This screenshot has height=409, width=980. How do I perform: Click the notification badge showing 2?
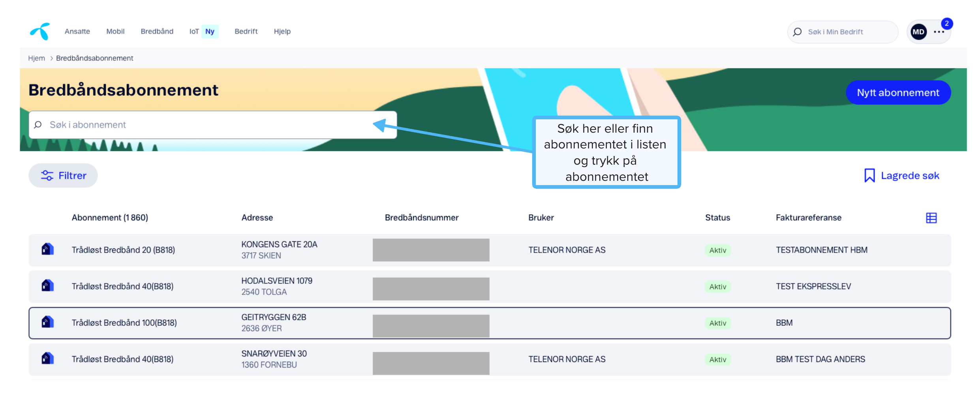click(947, 23)
